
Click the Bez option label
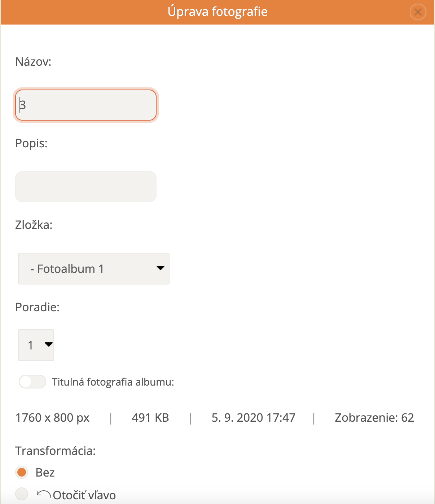[x=45, y=473]
